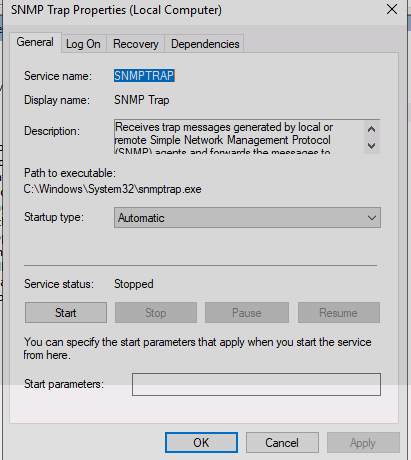Click the description scroll up arrow
411x460 pixels.
pyautogui.click(x=372, y=129)
